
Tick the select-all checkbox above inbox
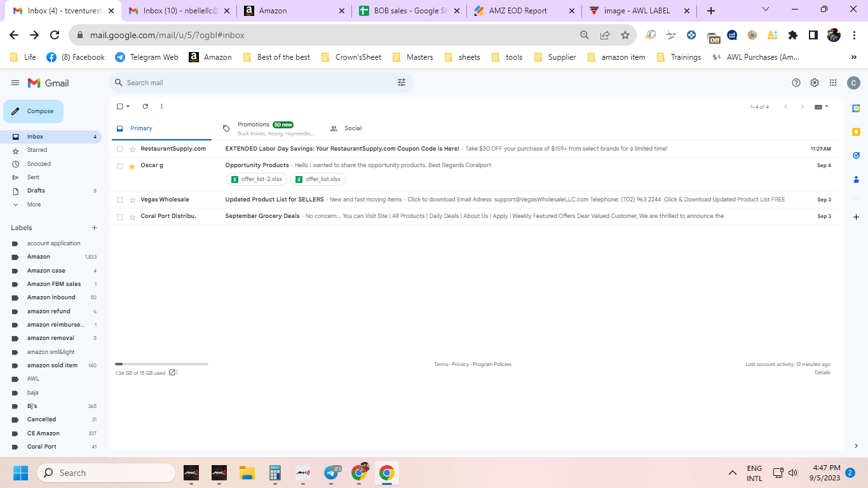(x=120, y=107)
